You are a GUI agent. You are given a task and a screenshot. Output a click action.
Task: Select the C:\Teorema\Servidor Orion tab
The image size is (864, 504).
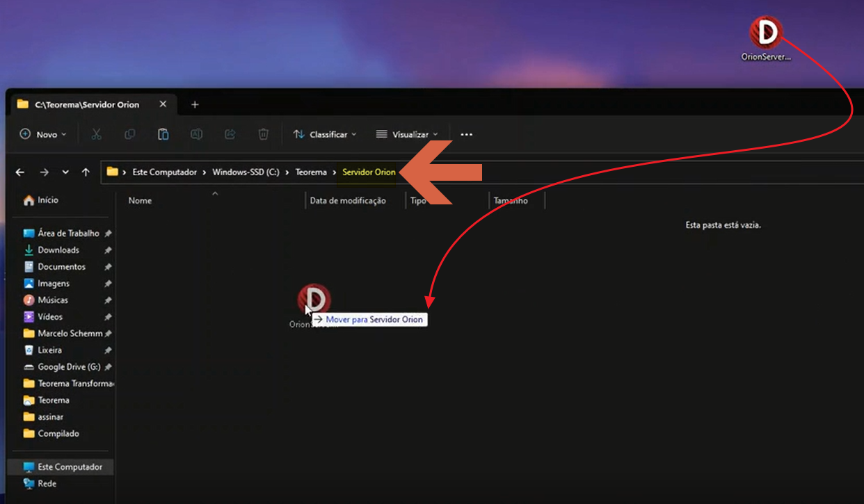[x=93, y=104]
